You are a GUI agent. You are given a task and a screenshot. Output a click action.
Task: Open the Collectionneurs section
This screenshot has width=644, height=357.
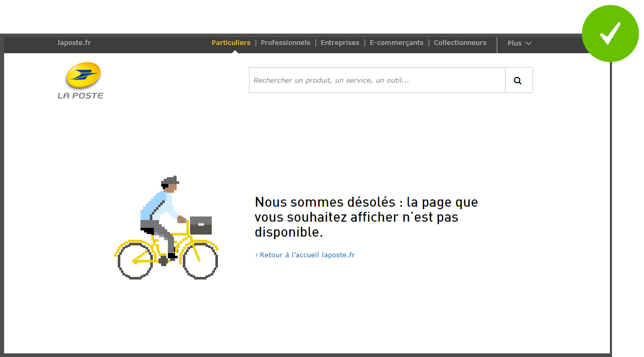click(x=460, y=43)
